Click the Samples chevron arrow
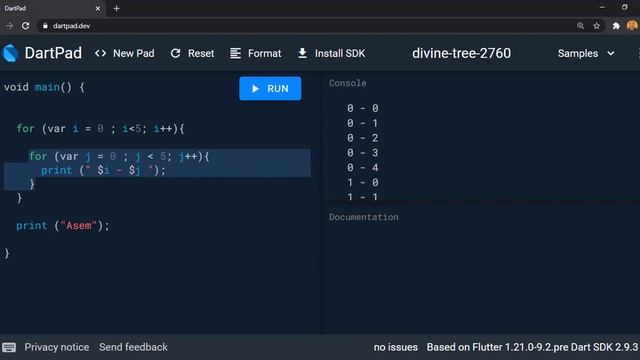This screenshot has width=640, height=360. pyautogui.click(x=611, y=53)
